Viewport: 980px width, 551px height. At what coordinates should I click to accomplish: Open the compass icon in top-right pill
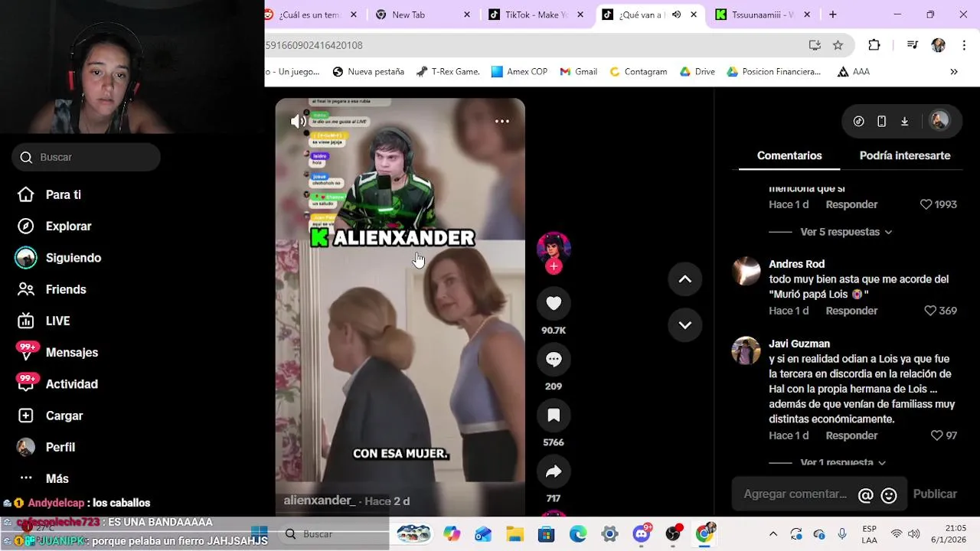(x=859, y=121)
